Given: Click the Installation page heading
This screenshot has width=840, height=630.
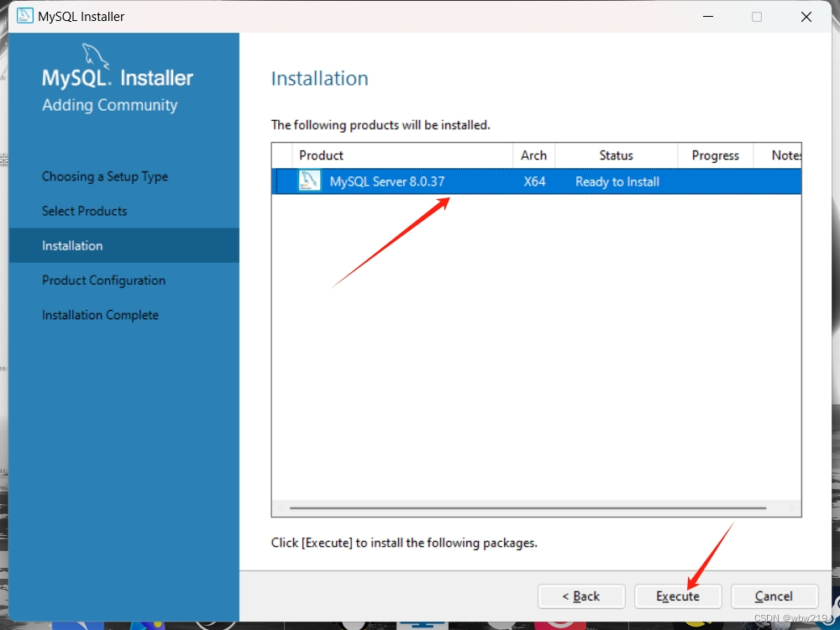Looking at the screenshot, I should (319, 78).
